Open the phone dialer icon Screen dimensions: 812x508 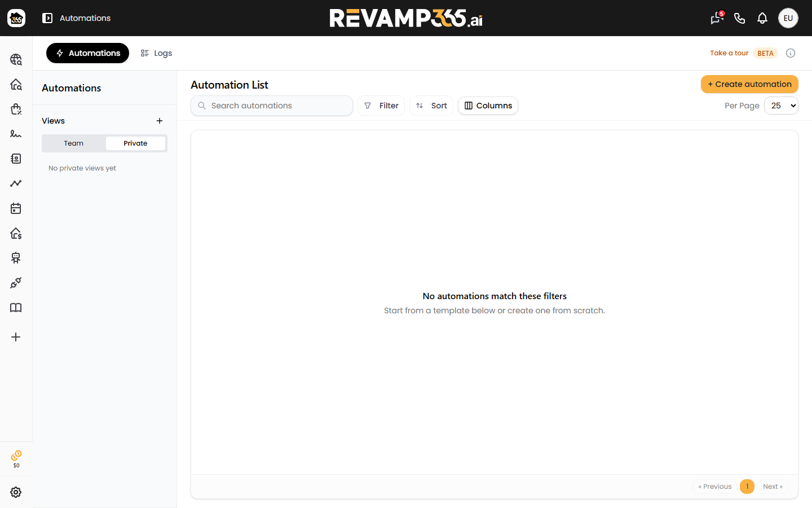[739, 18]
